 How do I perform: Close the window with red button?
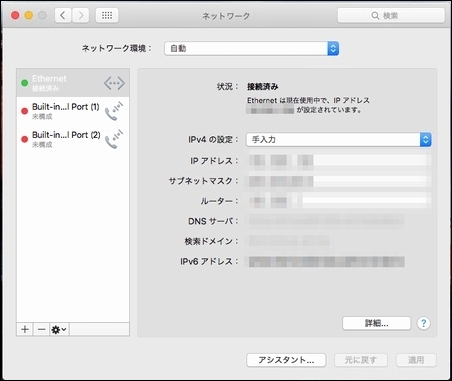tap(15, 15)
